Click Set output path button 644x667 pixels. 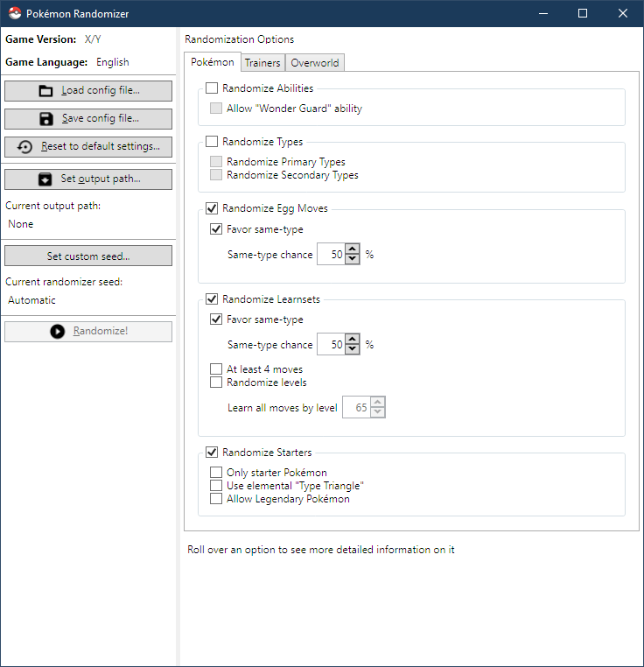click(88, 179)
